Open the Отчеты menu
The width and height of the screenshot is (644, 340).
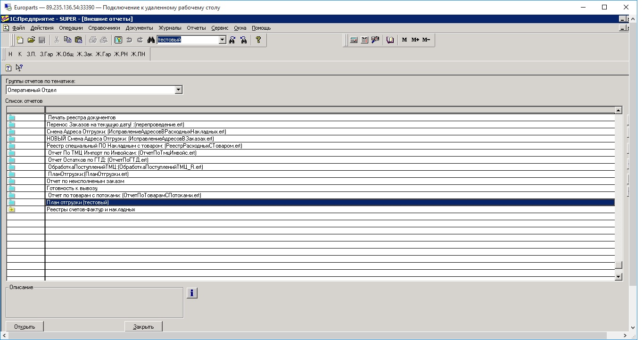pyautogui.click(x=196, y=28)
